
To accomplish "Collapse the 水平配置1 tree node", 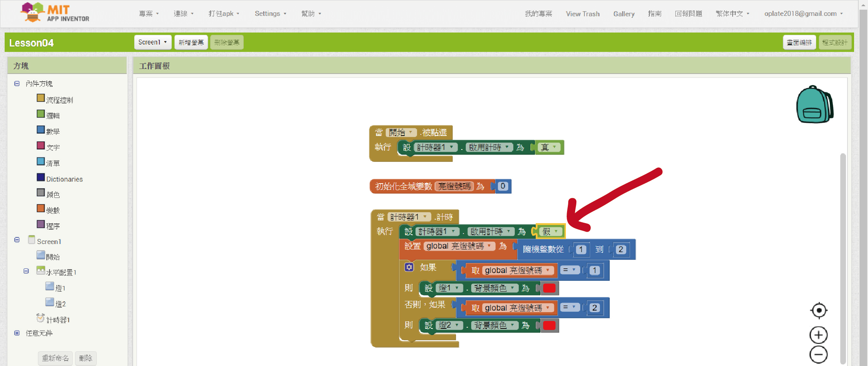I will 26,271.
